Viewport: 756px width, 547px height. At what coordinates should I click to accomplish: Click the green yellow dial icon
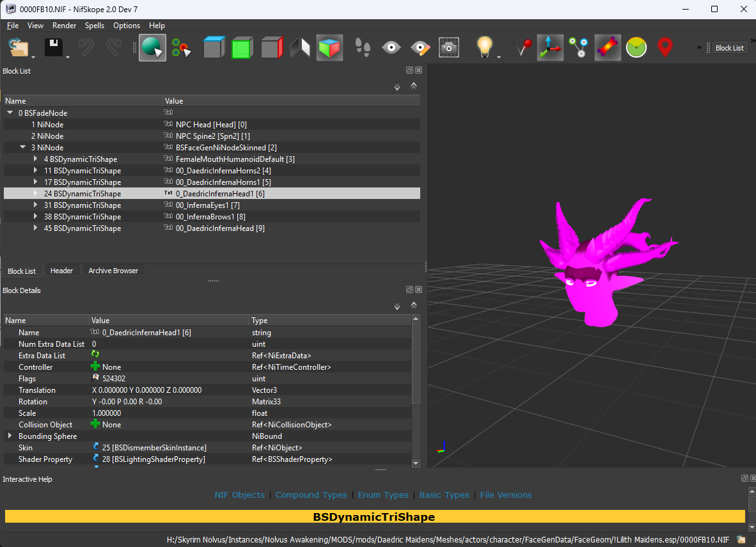click(636, 48)
